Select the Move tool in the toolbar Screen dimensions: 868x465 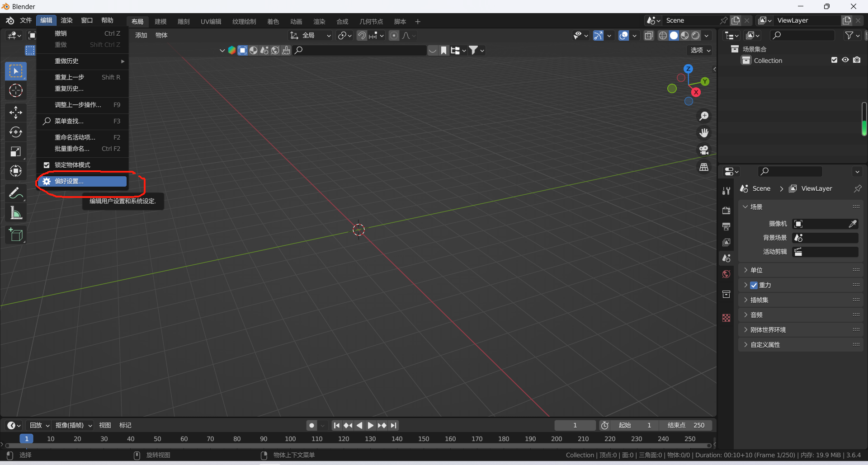(x=16, y=112)
